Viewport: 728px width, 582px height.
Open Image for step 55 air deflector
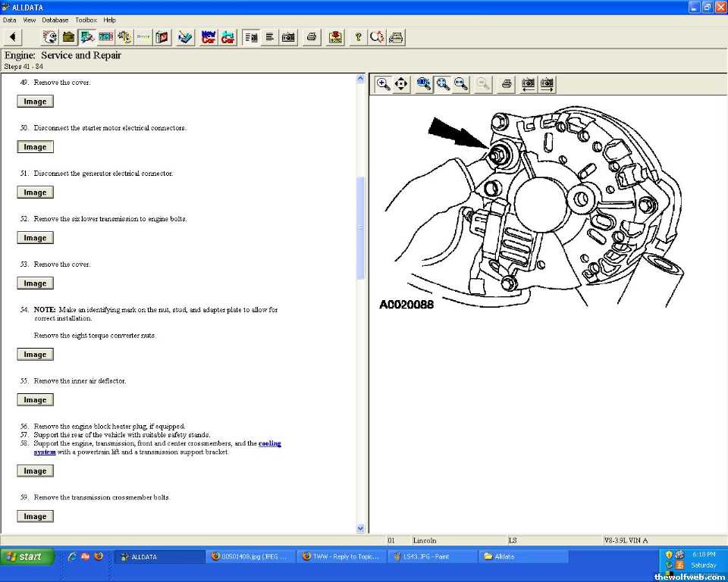(x=35, y=400)
